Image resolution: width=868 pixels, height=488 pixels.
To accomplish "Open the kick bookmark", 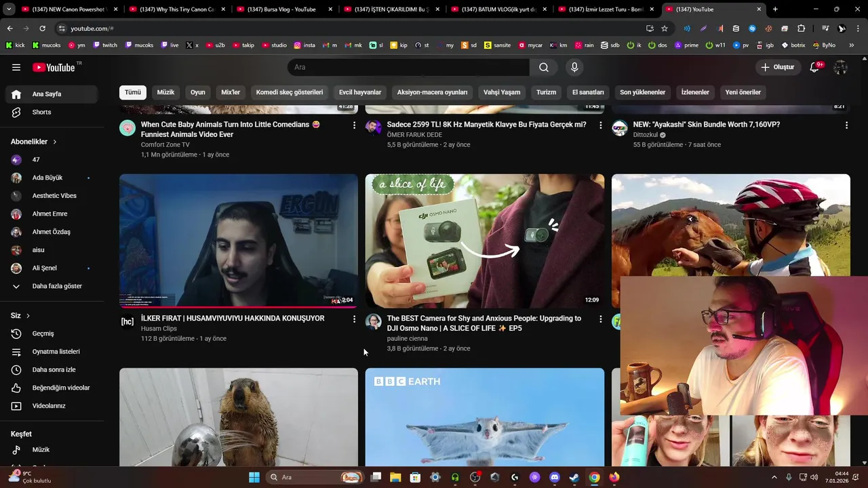I will pos(15,45).
